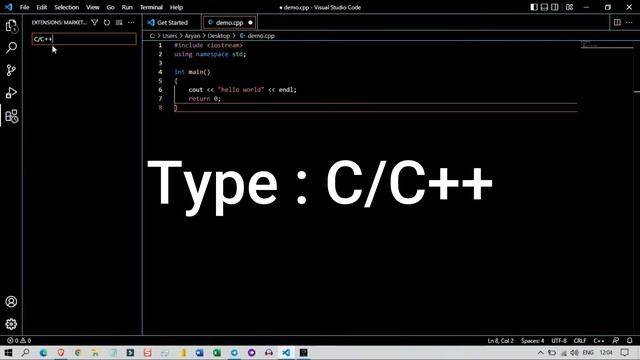Click errors and warnings status indicator
This screenshot has width=640, height=360.
(x=19, y=340)
